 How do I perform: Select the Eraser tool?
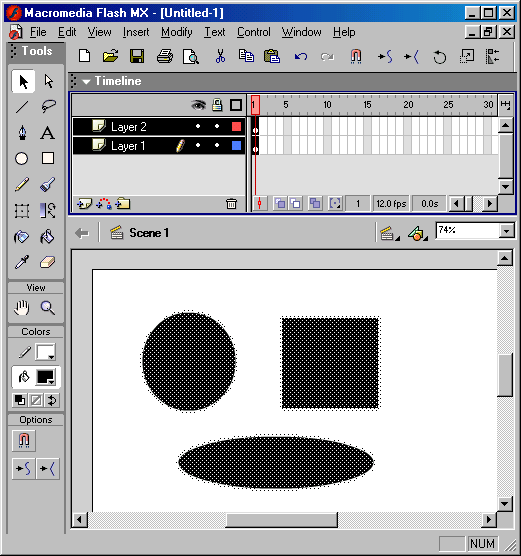click(48, 262)
